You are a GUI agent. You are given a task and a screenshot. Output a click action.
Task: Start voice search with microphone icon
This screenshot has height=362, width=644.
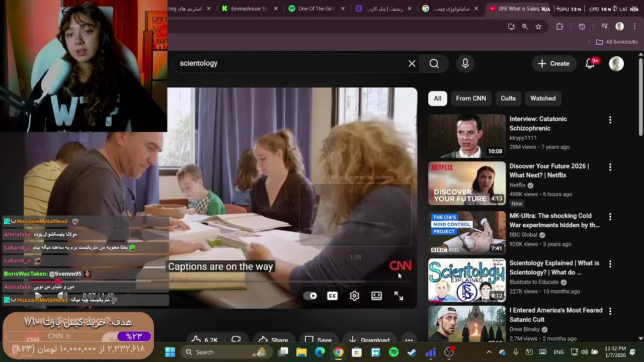tap(465, 63)
